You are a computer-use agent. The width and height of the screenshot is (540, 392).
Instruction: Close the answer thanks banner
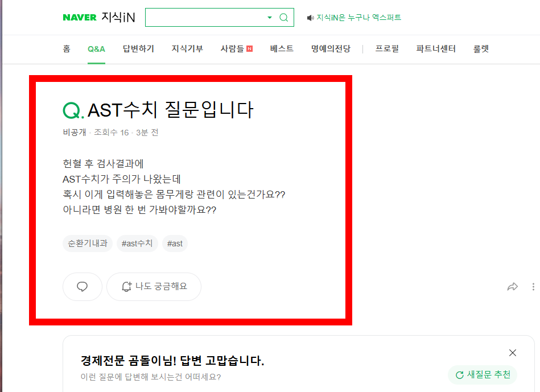coord(513,353)
